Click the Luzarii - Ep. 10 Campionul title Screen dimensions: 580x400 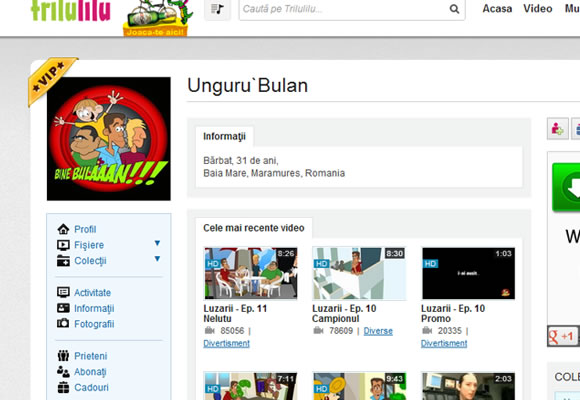pos(344,313)
